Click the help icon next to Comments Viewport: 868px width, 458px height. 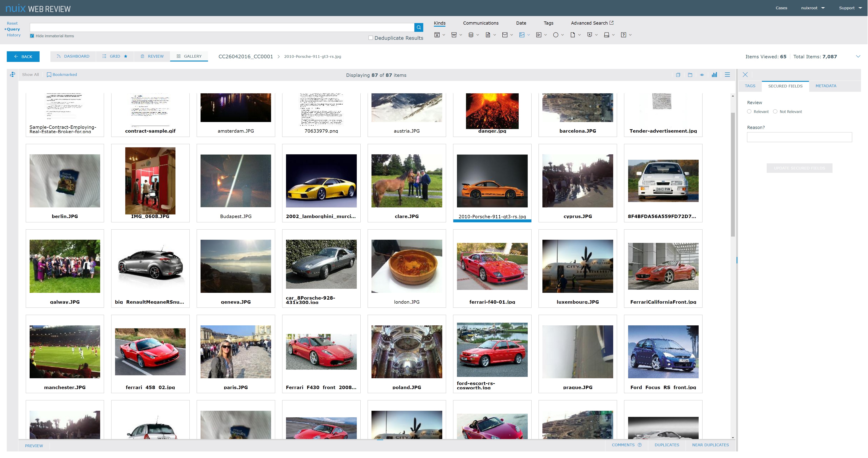640,445
